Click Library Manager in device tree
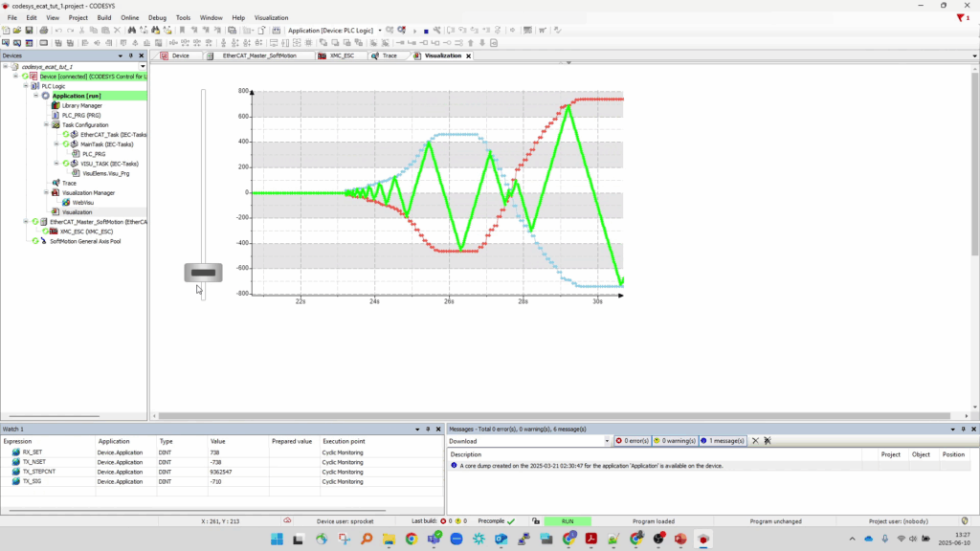 point(81,105)
